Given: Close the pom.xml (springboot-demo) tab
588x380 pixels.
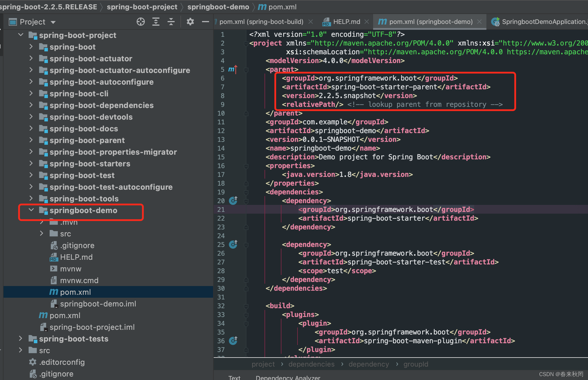Looking at the screenshot, I should 479,22.
